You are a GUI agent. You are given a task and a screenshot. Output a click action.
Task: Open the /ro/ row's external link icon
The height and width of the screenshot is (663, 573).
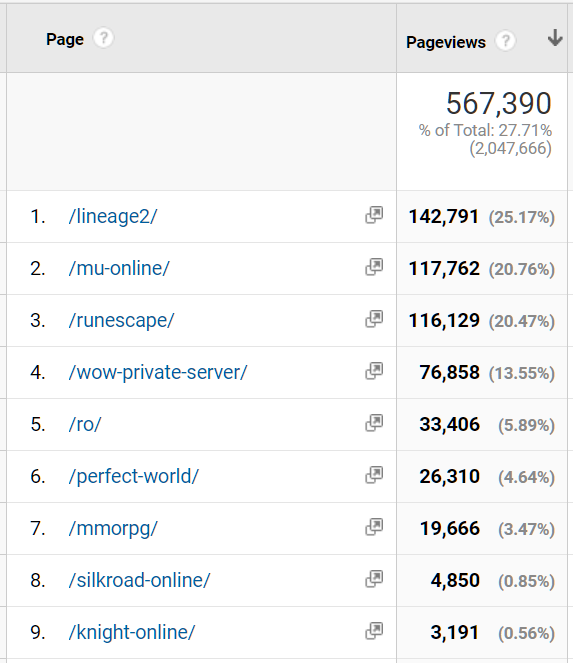point(374,423)
